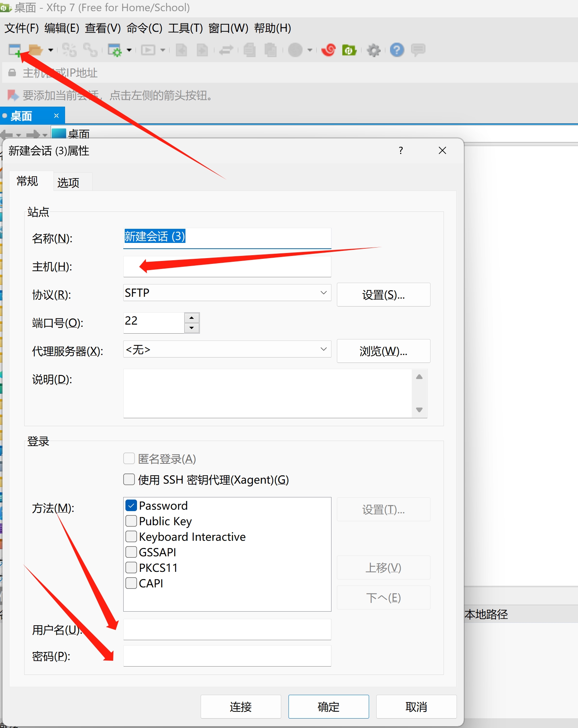The height and width of the screenshot is (728, 578).
Task: Expand Open Session folder dropdown arrow
Action: coord(51,50)
